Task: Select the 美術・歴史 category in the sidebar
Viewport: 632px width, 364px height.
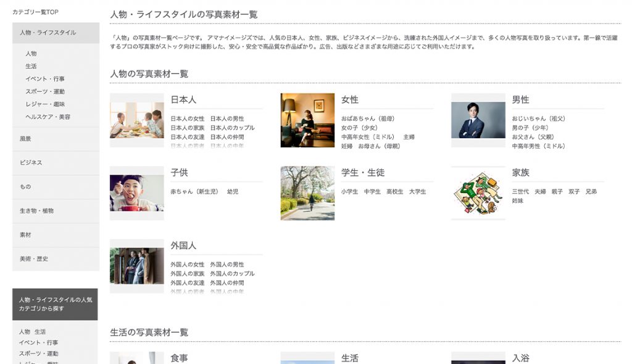Action: click(56, 259)
